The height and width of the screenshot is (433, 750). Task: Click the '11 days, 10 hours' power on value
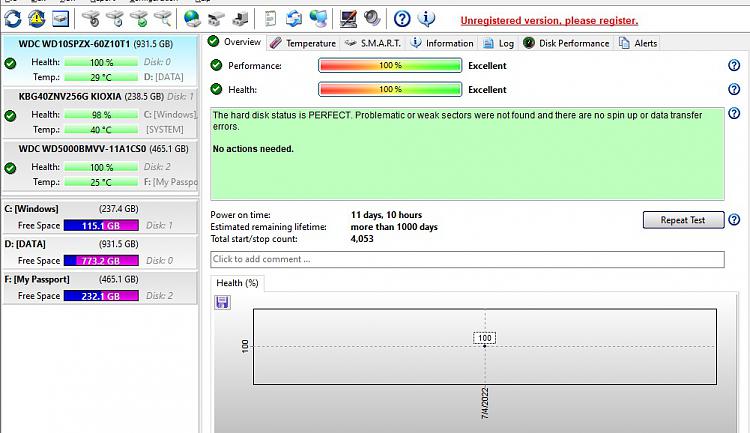tap(386, 215)
